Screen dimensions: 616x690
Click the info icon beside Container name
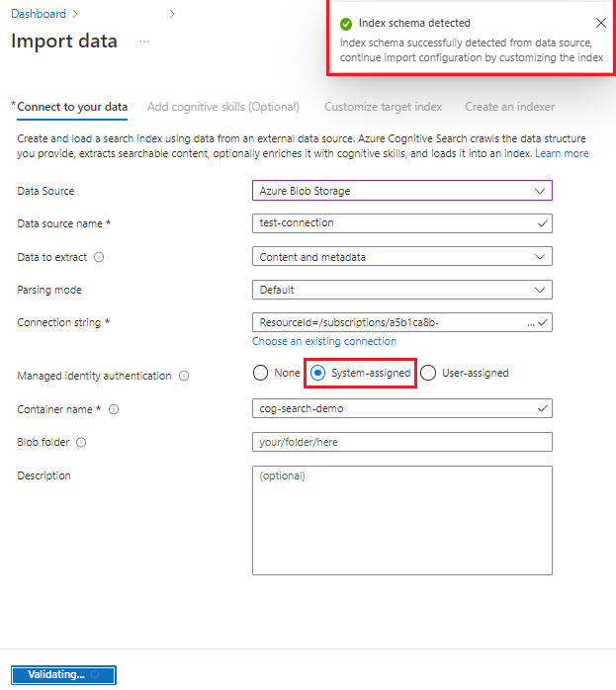[114, 409]
